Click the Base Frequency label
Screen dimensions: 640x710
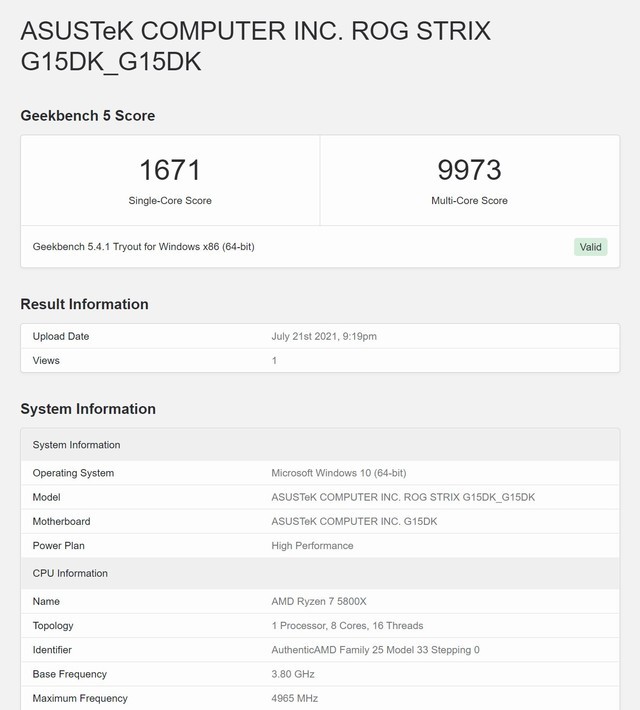click(x=70, y=674)
